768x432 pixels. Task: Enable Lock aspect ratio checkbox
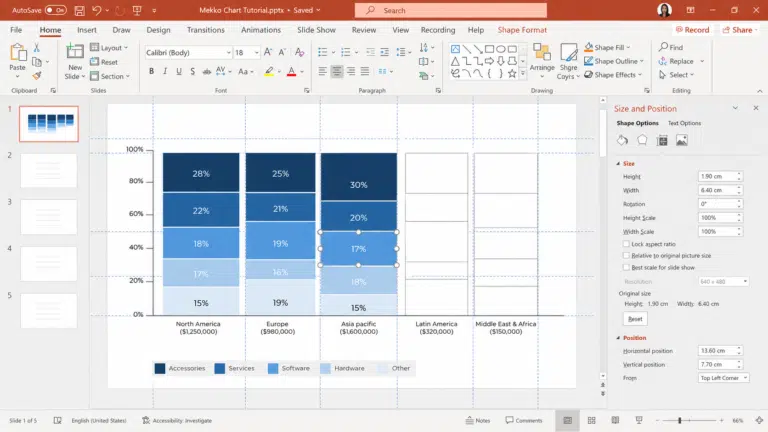click(626, 244)
